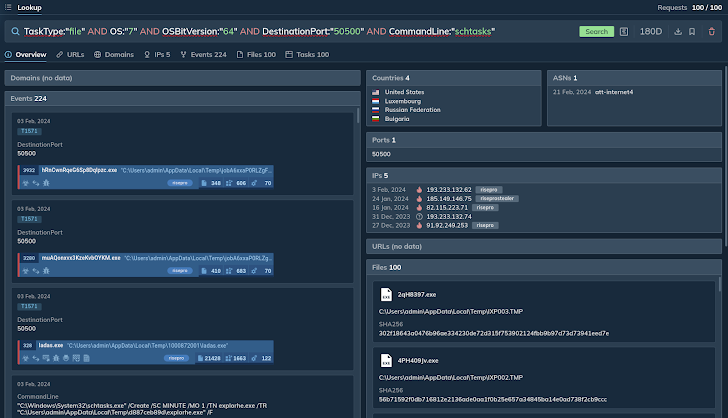Open IP address 193.233.132.62
This screenshot has width=728, height=418.
(449, 188)
